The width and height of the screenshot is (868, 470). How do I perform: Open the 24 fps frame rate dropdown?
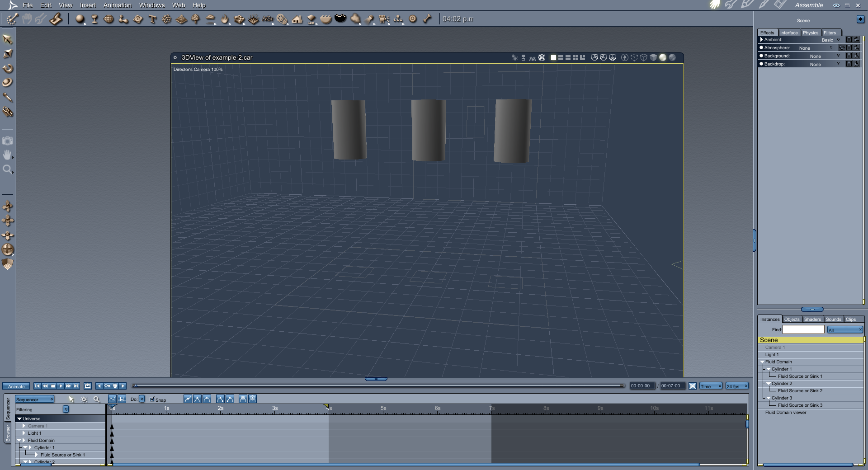click(x=737, y=386)
